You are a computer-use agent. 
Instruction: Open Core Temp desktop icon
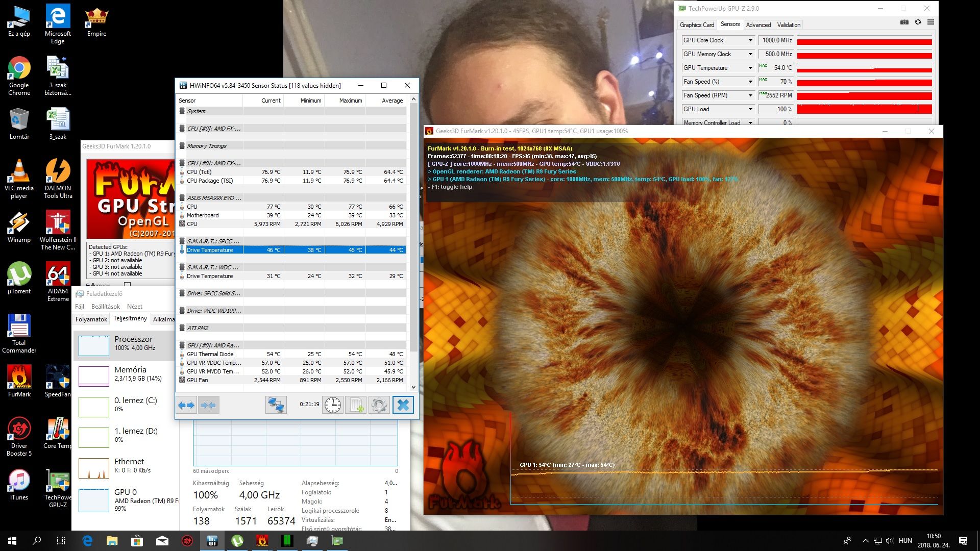pos(58,433)
